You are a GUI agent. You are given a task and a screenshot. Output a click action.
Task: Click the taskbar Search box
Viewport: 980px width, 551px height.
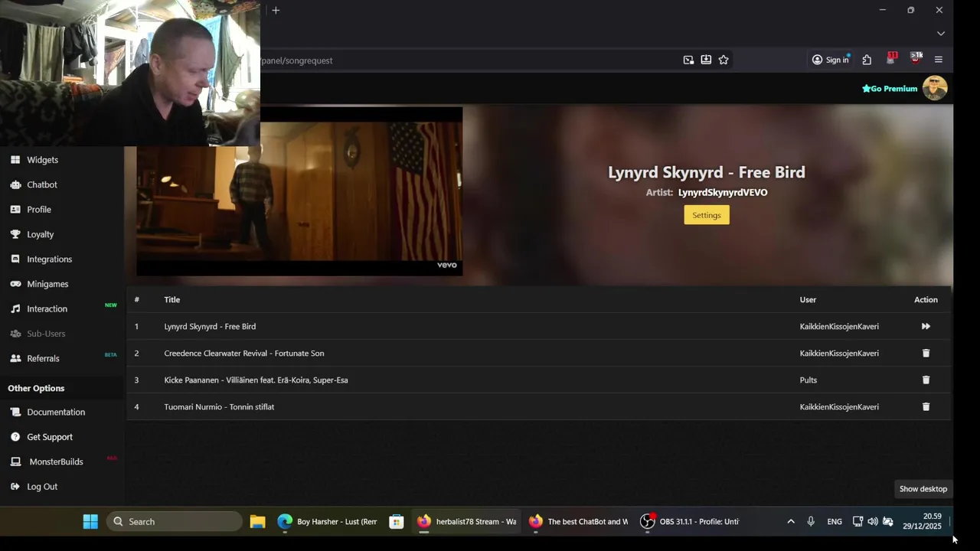[175, 522]
